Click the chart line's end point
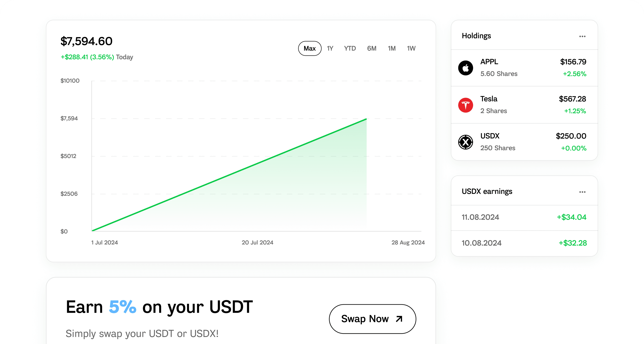The image size is (644, 344). pyautogui.click(x=366, y=119)
